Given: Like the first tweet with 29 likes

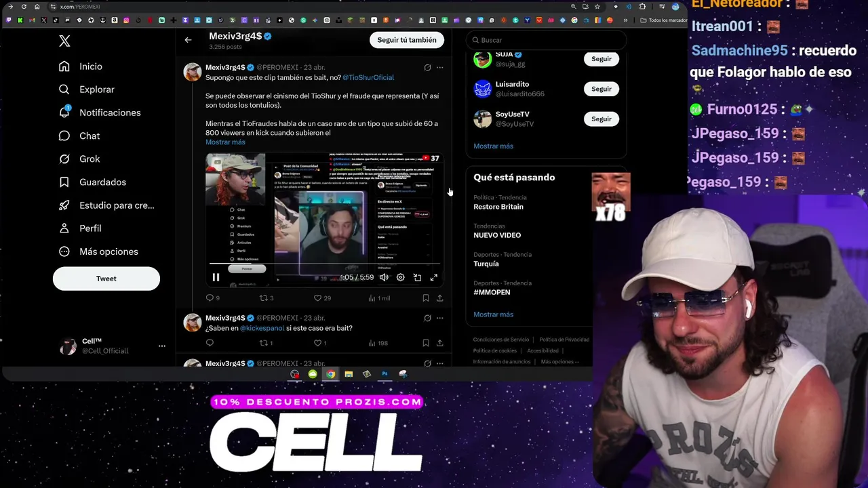Looking at the screenshot, I should tap(321, 298).
